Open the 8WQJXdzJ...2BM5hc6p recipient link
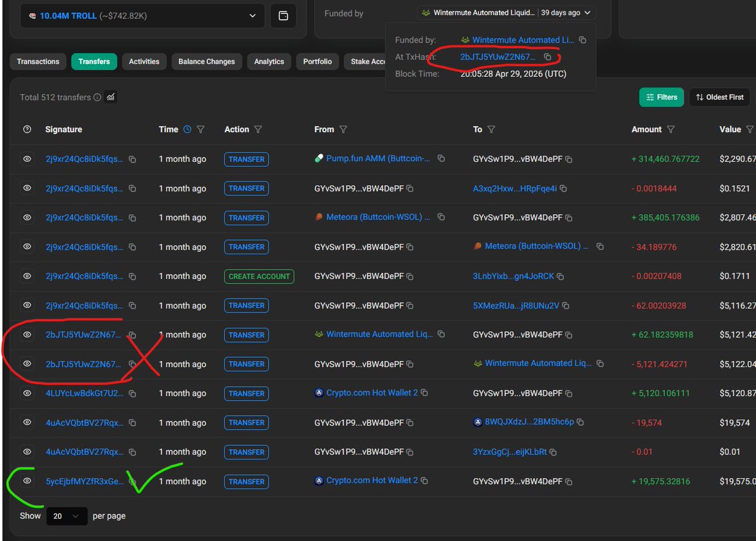The image size is (756, 541). [529, 422]
